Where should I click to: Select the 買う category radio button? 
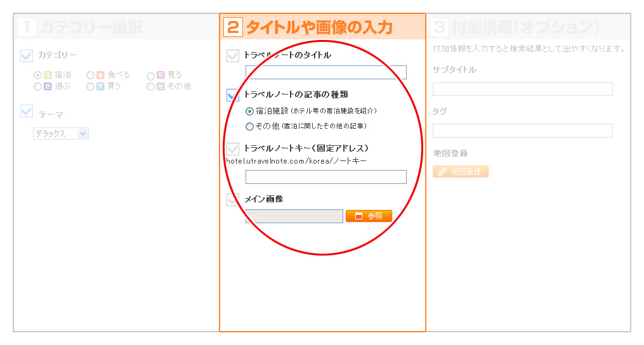coord(90,86)
